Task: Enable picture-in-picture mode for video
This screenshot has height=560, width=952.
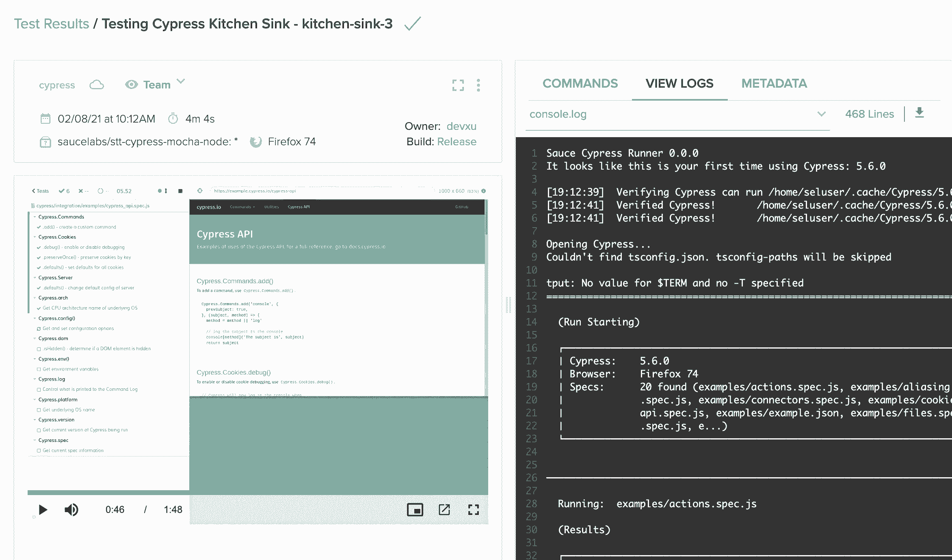Action: point(415,510)
